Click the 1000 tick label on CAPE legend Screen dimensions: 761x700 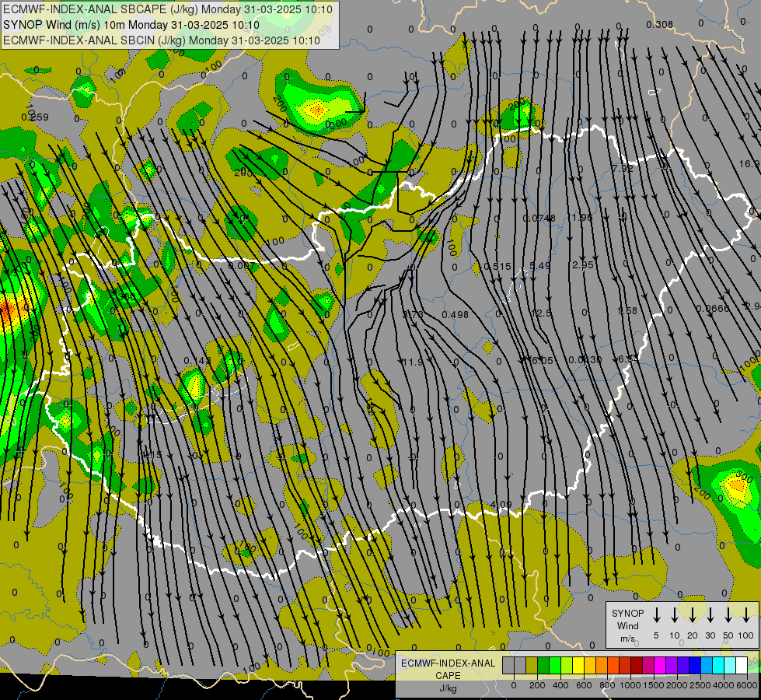coord(630,685)
